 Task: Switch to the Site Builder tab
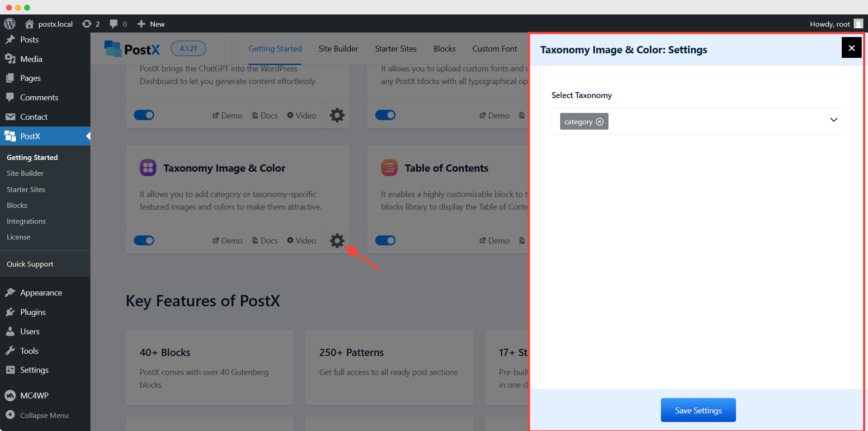pos(338,49)
